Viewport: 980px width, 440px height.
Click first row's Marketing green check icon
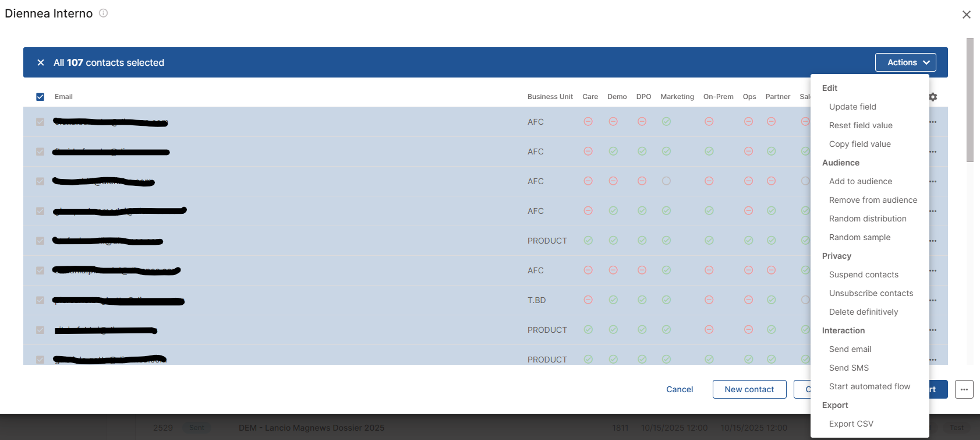[666, 121]
